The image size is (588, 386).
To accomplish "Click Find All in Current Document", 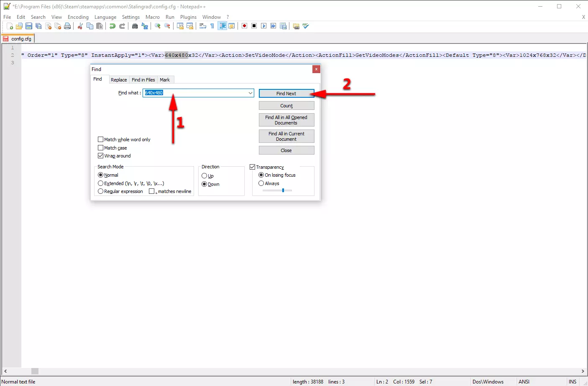I will (286, 136).
